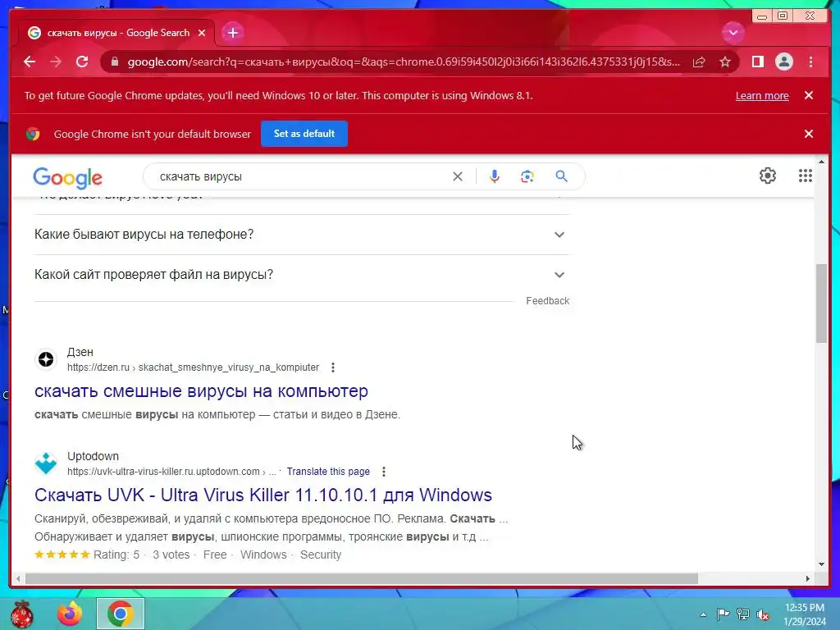
Task: Submit search with magnifier icon
Action: 561,176
